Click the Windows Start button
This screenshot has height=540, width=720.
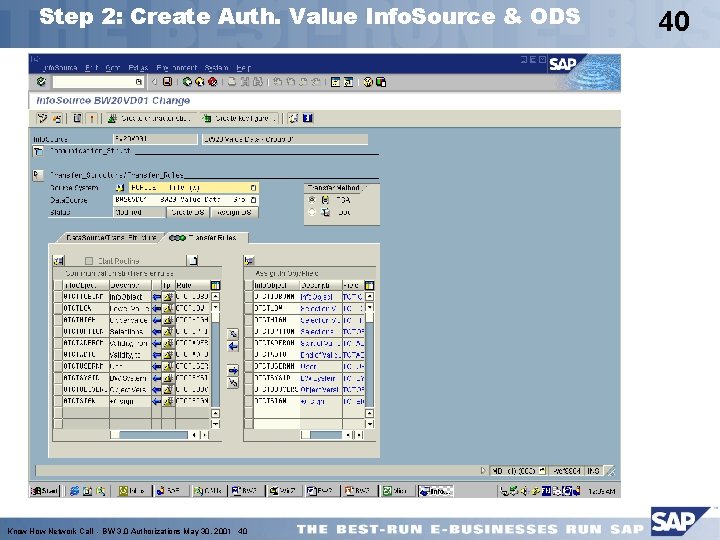(x=45, y=491)
